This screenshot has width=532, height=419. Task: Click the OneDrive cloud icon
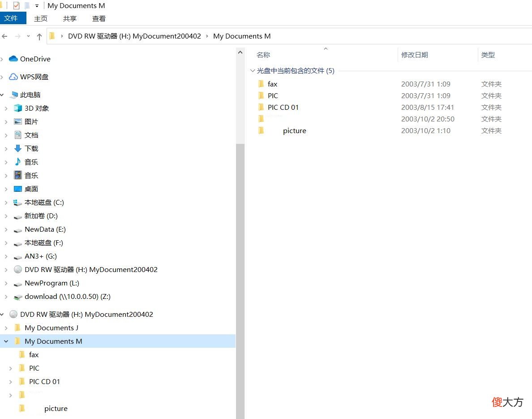pos(13,59)
